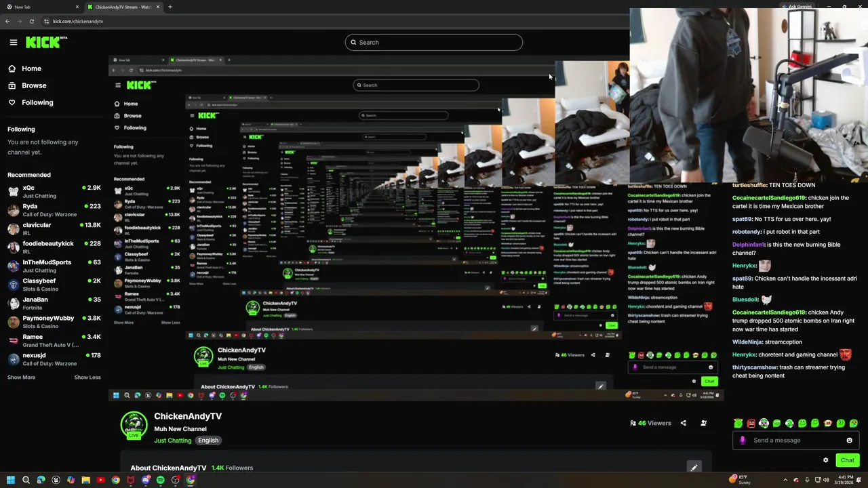868x488 pixels.
Task: Open chat settings gear
Action: click(x=825, y=460)
